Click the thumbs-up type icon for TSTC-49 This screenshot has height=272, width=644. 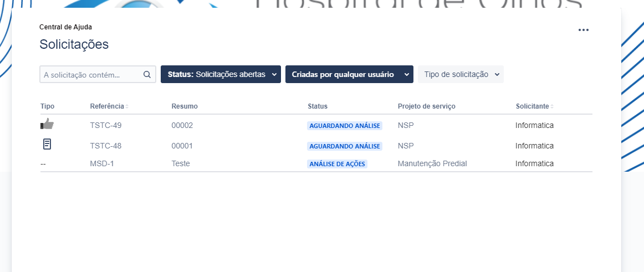[x=47, y=124]
